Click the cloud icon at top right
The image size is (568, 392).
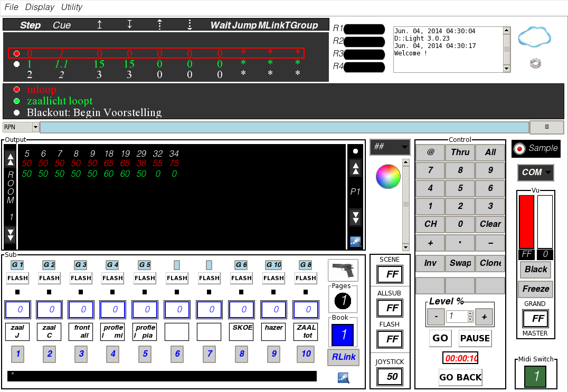point(534,37)
